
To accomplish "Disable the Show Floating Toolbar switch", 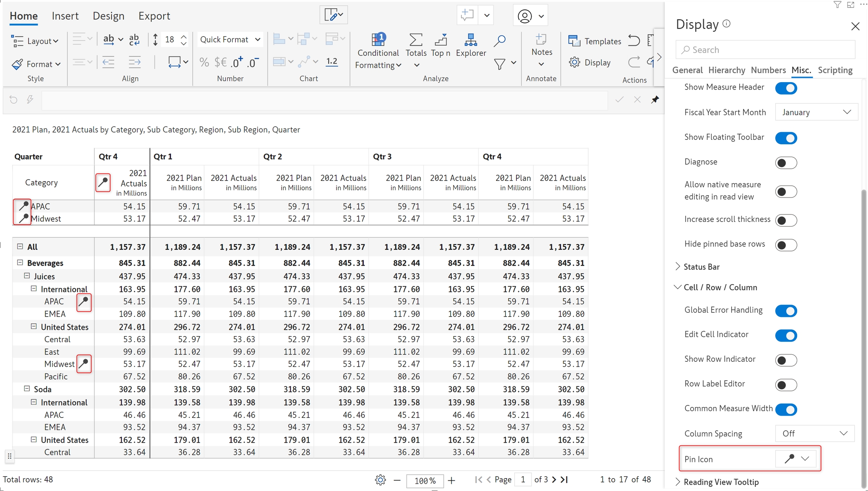I will [786, 138].
